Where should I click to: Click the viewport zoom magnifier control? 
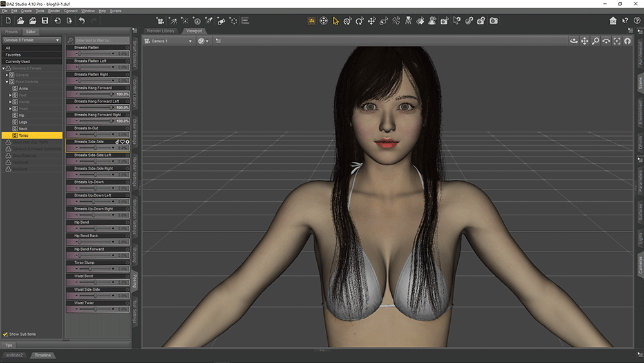pyautogui.click(x=595, y=41)
